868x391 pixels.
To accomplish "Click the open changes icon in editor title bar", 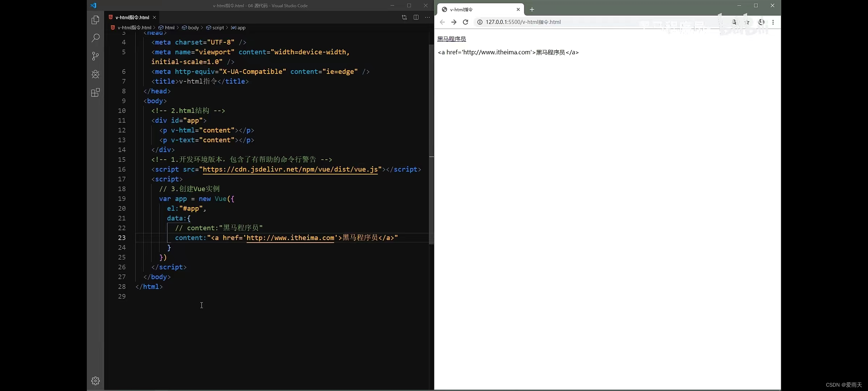I will click(x=404, y=17).
